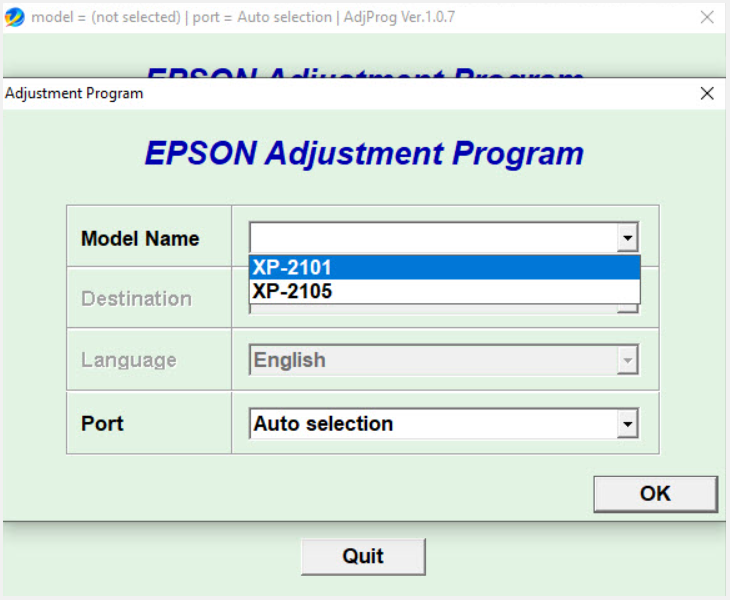
Task: Select XP-2101 from the model list
Action: (445, 268)
